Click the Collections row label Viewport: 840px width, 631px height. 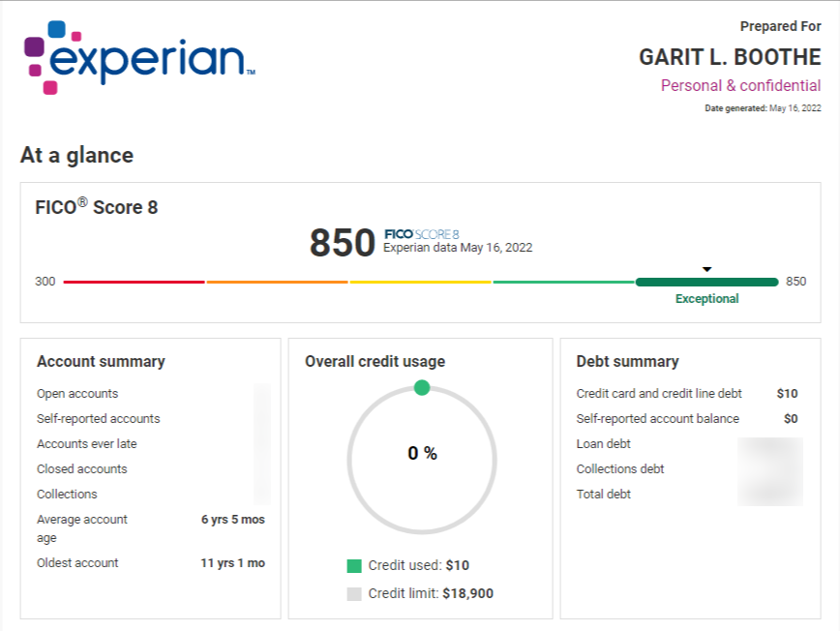67,495
